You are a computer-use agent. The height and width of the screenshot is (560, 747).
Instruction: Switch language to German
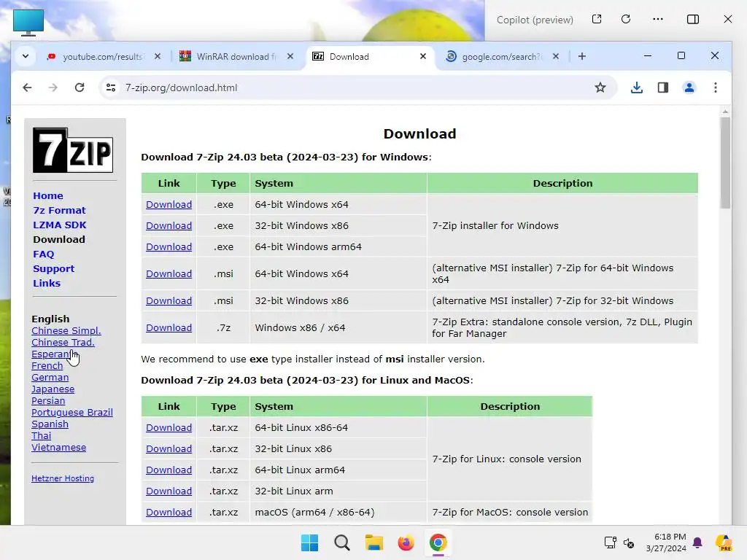pyautogui.click(x=50, y=377)
